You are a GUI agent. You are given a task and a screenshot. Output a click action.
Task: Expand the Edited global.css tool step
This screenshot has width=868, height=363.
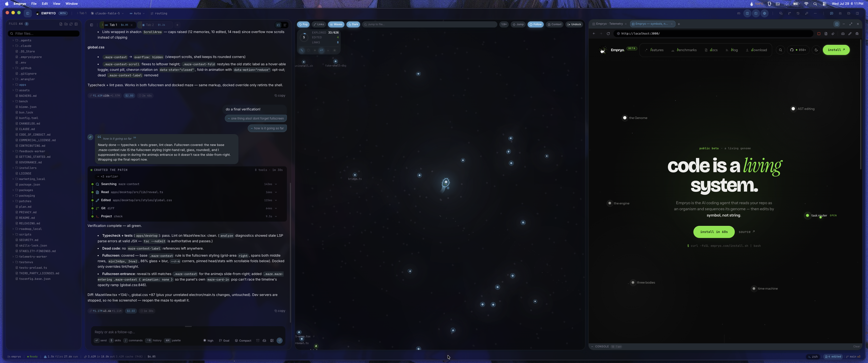(184, 200)
